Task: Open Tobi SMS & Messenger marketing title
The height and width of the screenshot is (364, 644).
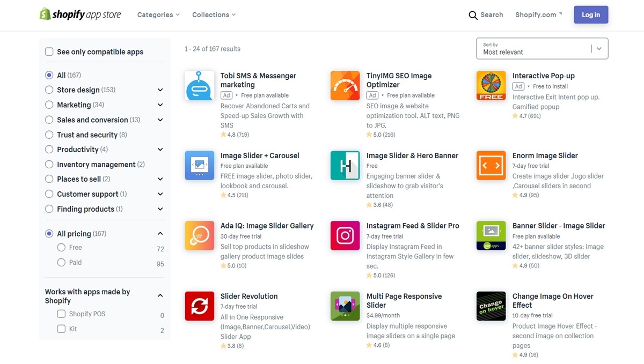Action: pos(258,80)
